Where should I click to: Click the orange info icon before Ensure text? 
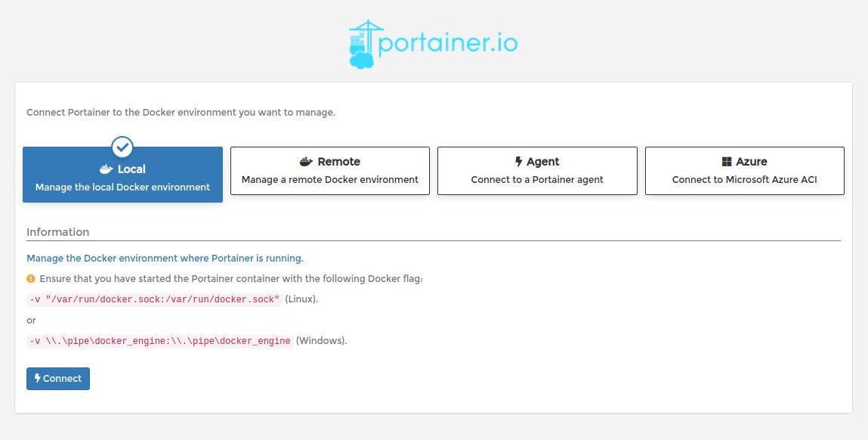[x=30, y=278]
